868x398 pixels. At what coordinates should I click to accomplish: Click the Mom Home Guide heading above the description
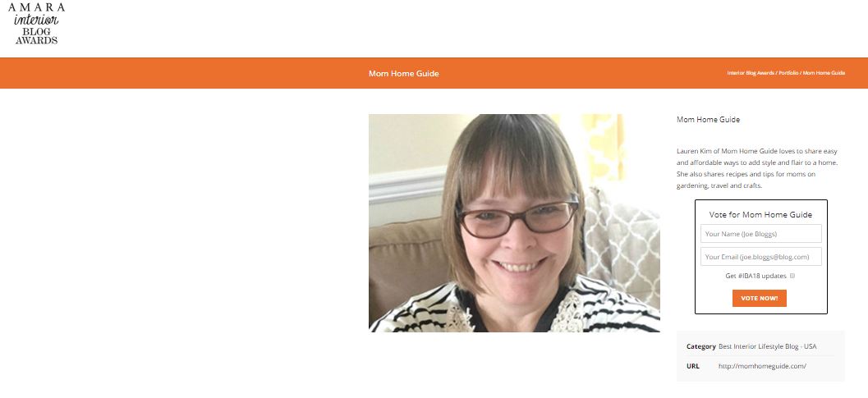coord(708,120)
